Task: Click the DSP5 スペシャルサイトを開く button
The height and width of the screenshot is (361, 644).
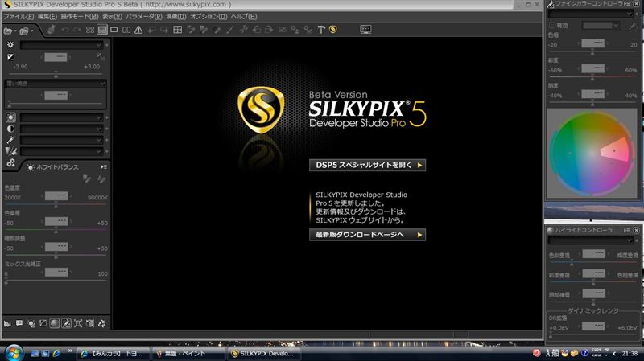Action: [x=368, y=166]
